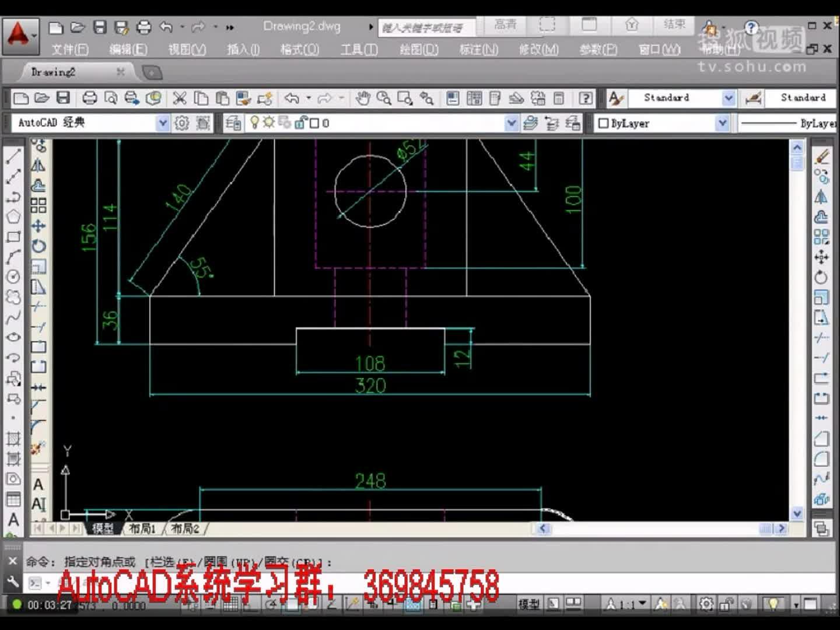The image size is (840, 630).
Task: Expand the Standard text style dropdown
Action: [x=729, y=97]
